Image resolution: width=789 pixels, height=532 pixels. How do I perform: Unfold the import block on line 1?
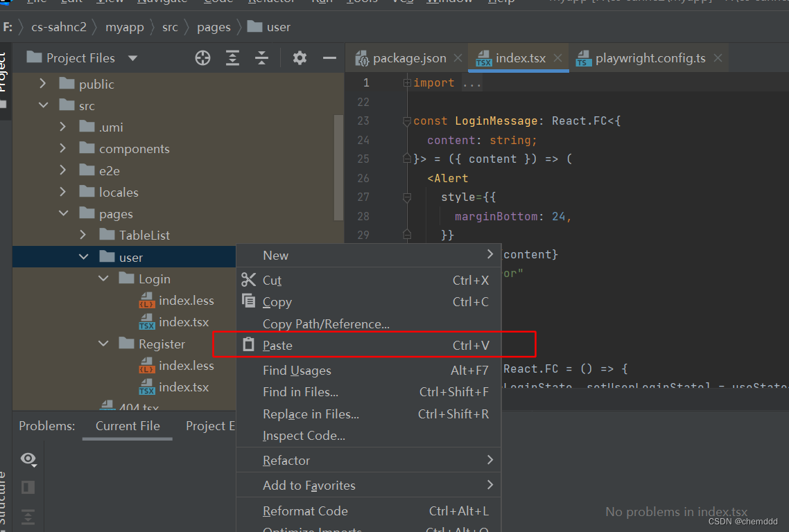pos(407,82)
